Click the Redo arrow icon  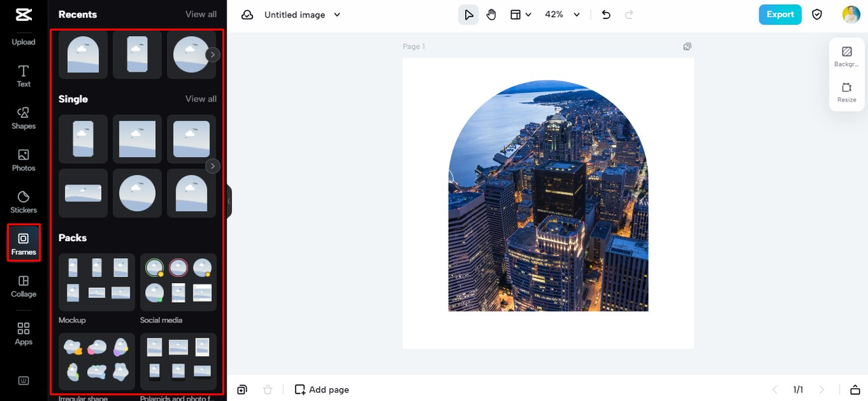click(x=629, y=14)
